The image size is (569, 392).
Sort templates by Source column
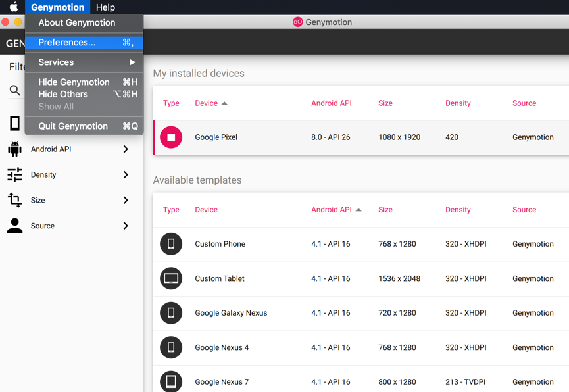(524, 210)
